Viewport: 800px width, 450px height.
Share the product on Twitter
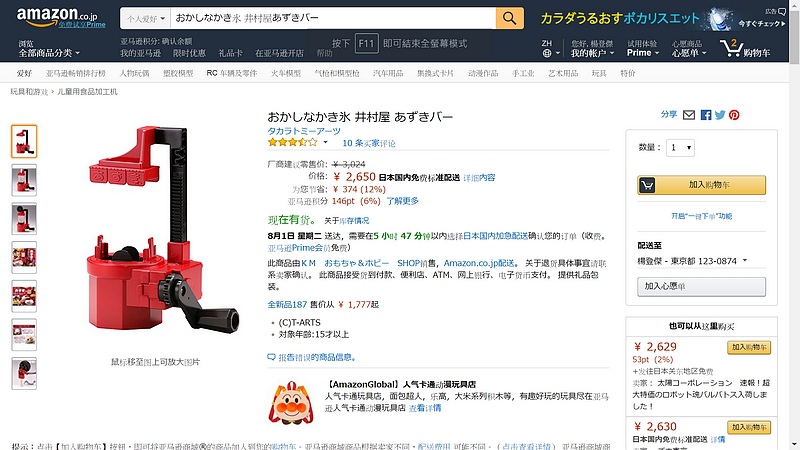[x=720, y=115]
